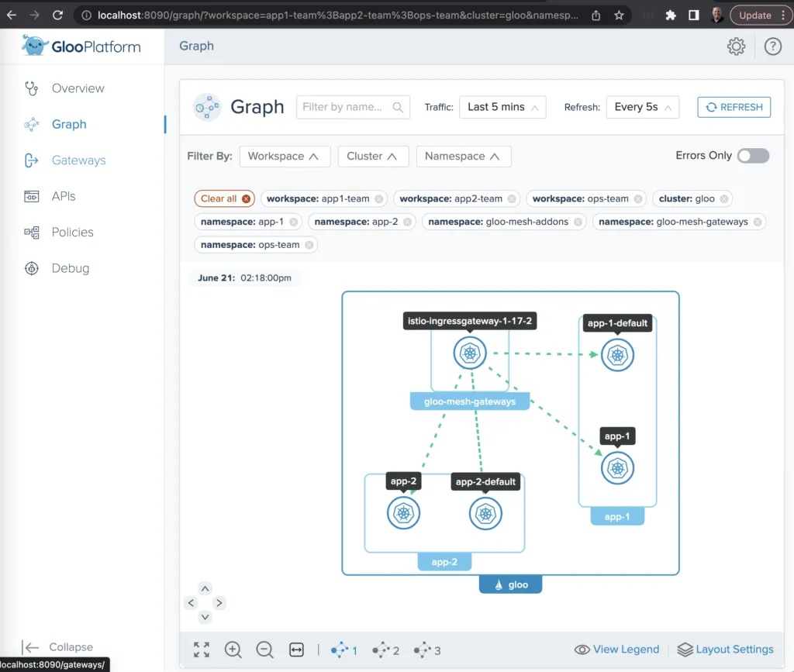Screen dimensions: 794x672
Task: Open the Namespace filter dropdown
Action: (464, 157)
